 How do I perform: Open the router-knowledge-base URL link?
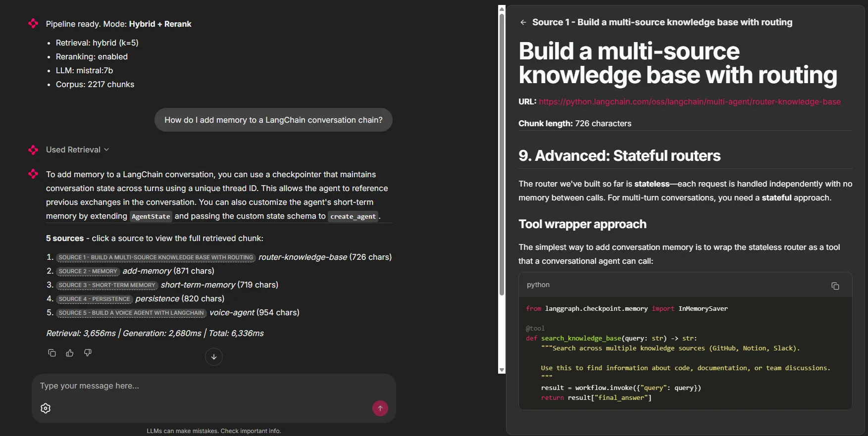(689, 101)
